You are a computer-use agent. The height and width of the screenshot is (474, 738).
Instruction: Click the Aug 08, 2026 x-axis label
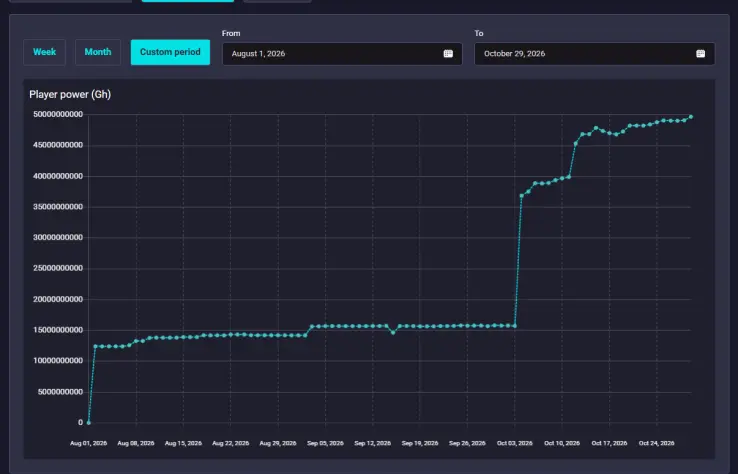(136, 443)
